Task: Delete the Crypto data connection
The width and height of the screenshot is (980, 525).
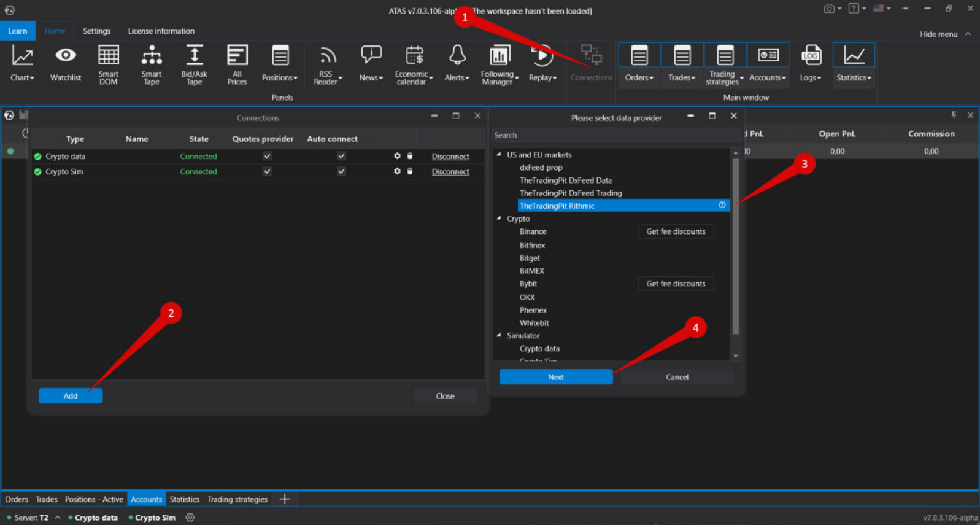Action: pos(410,156)
